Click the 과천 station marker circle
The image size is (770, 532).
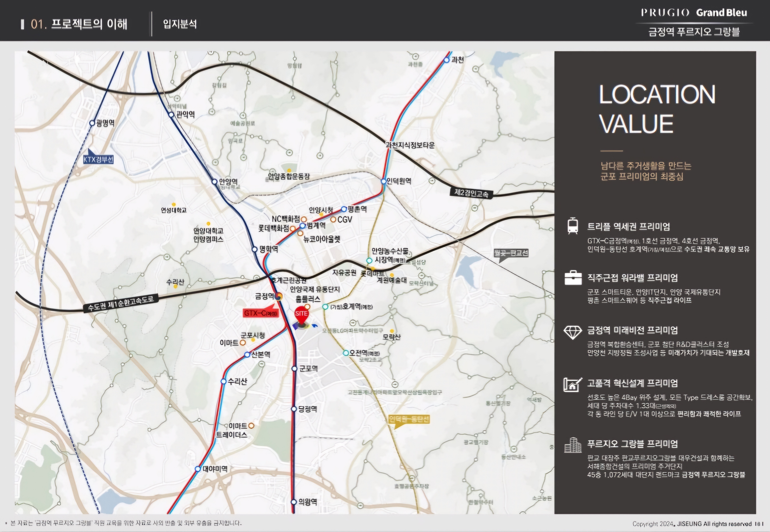click(447, 60)
